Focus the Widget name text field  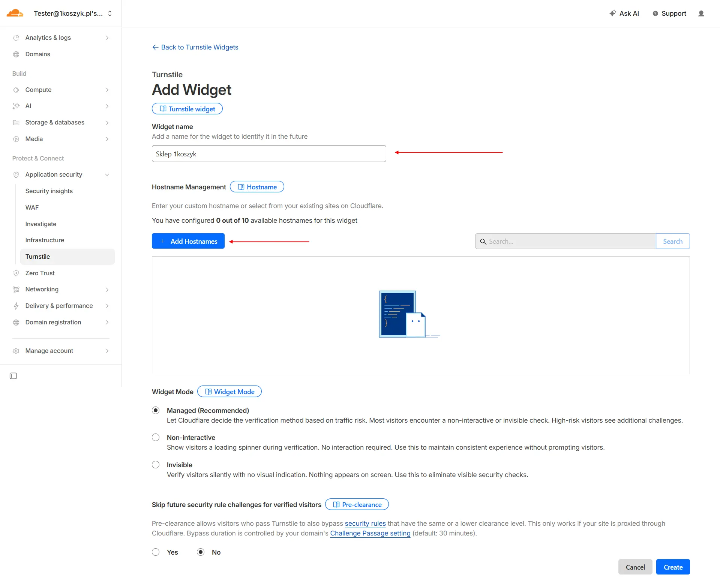click(268, 154)
